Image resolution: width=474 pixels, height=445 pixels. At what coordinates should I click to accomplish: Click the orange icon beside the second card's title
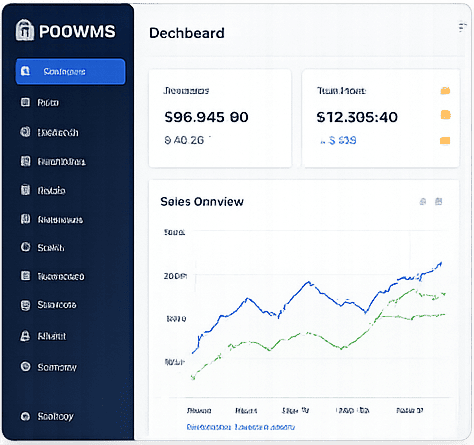[x=445, y=91]
